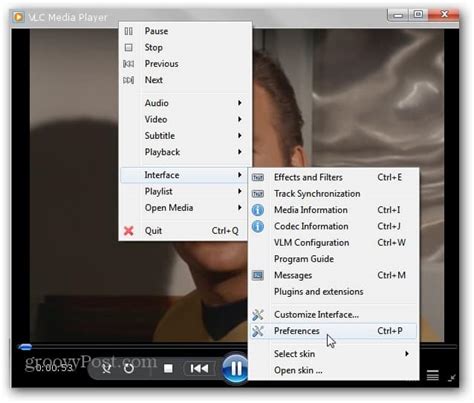Click the Customize Interface tools icon
The width and height of the screenshot is (474, 403).
coord(258,315)
